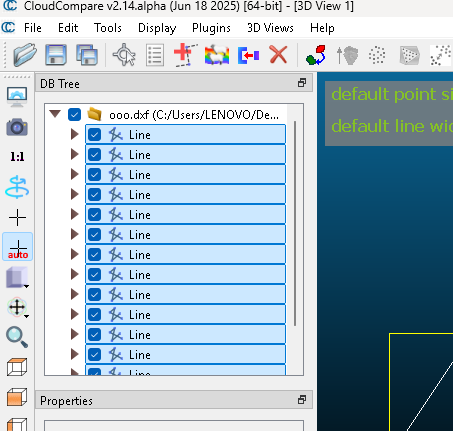Expand the tenth Line entry's arrow
The width and height of the screenshot is (453, 431).
[75, 315]
